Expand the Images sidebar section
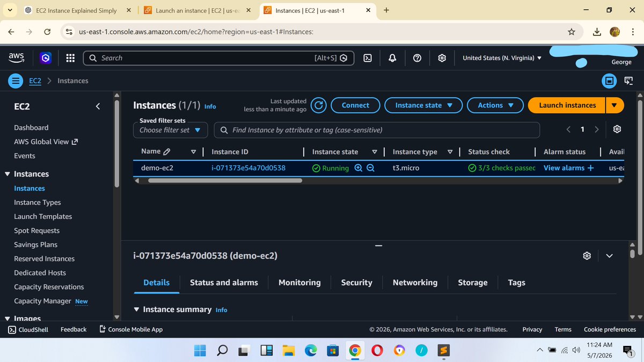This screenshot has height=362, width=644. pos(8,319)
